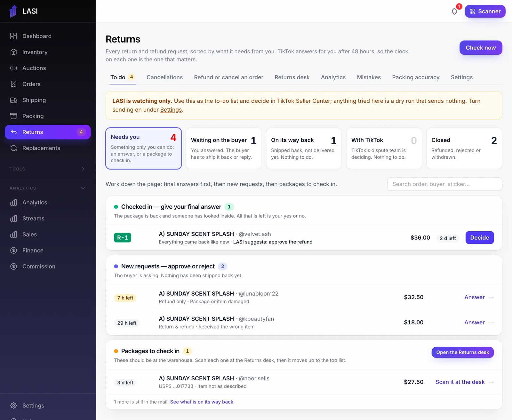Select the On its way back card
Screen dimensions: 512x420
tap(304, 148)
